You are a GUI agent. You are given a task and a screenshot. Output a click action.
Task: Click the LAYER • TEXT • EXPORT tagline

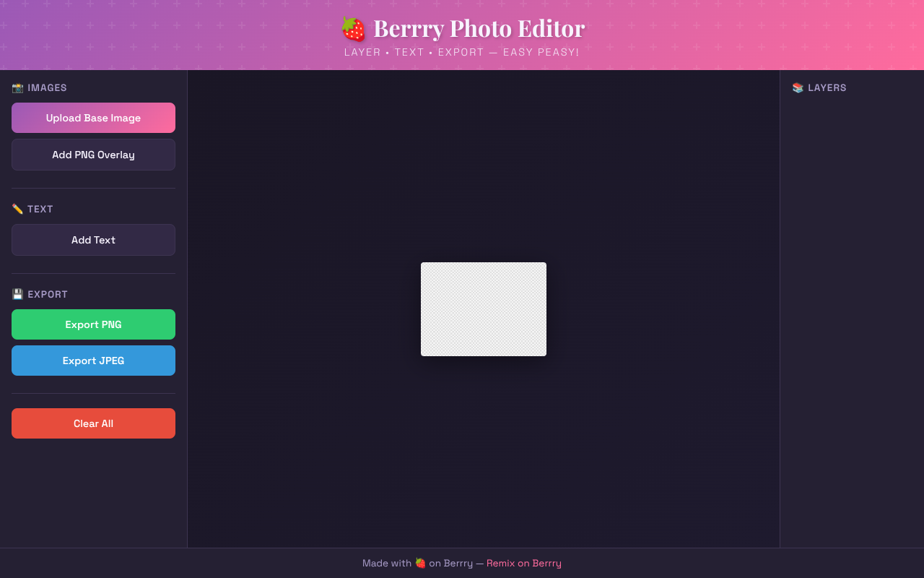pyautogui.click(x=461, y=52)
